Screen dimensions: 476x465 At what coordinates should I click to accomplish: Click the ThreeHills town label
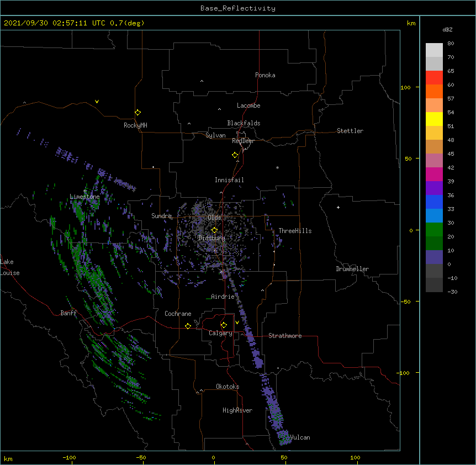pos(295,231)
